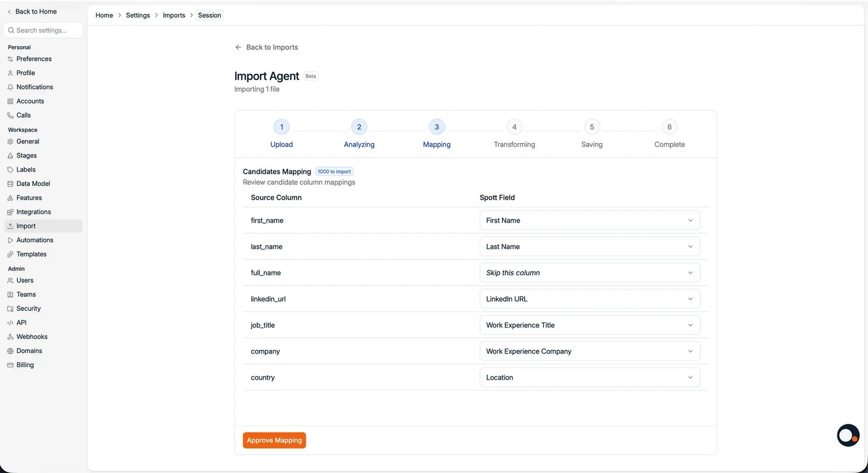Click the country source column cell
Screen dimensions: 868x473
pyautogui.click(x=263, y=377)
